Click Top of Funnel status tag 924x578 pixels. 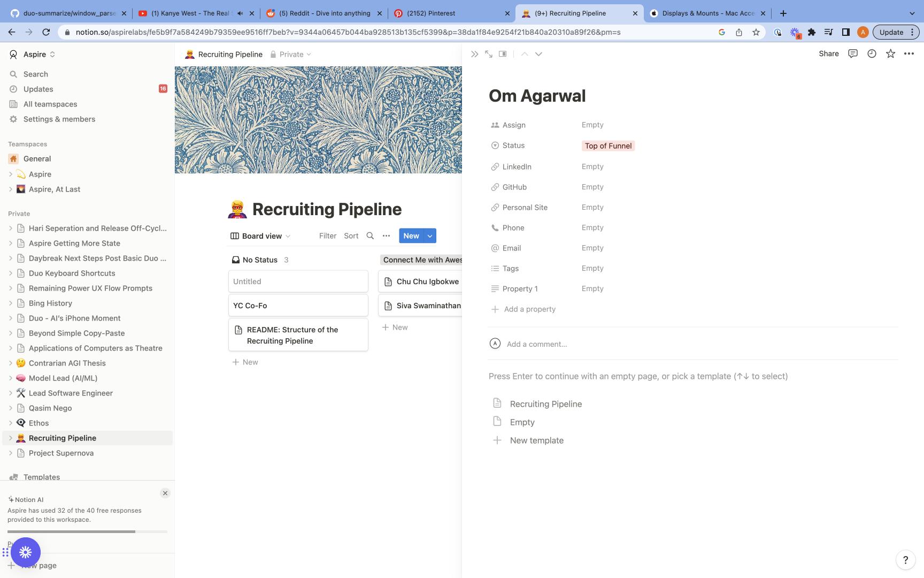[608, 146]
